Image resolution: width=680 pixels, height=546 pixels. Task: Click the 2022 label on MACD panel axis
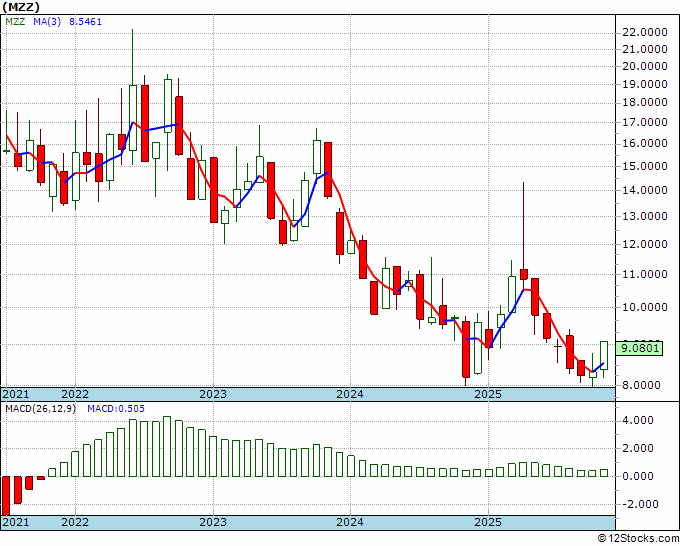[x=75, y=522]
